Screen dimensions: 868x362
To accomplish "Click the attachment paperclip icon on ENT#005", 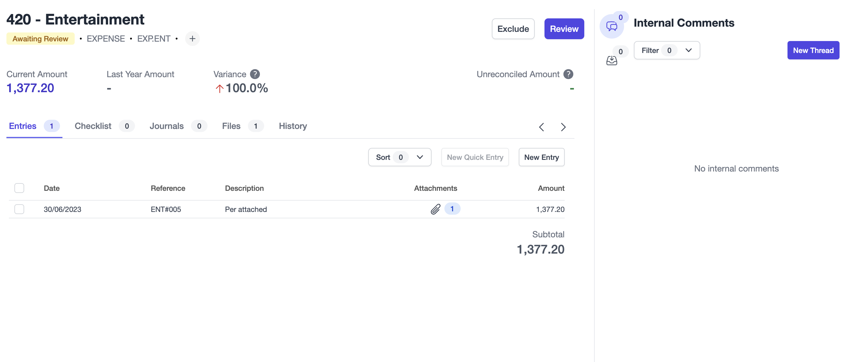I will point(436,209).
